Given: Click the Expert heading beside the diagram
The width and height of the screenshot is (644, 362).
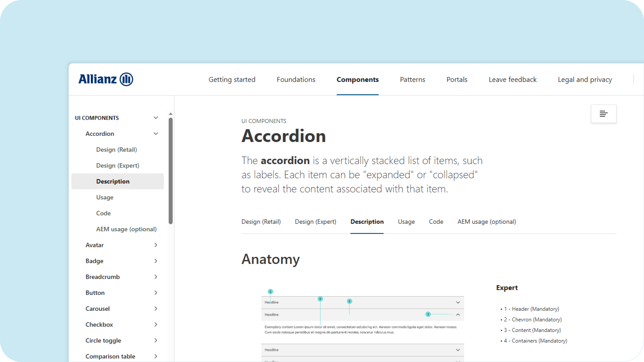Looking at the screenshot, I should (x=507, y=288).
